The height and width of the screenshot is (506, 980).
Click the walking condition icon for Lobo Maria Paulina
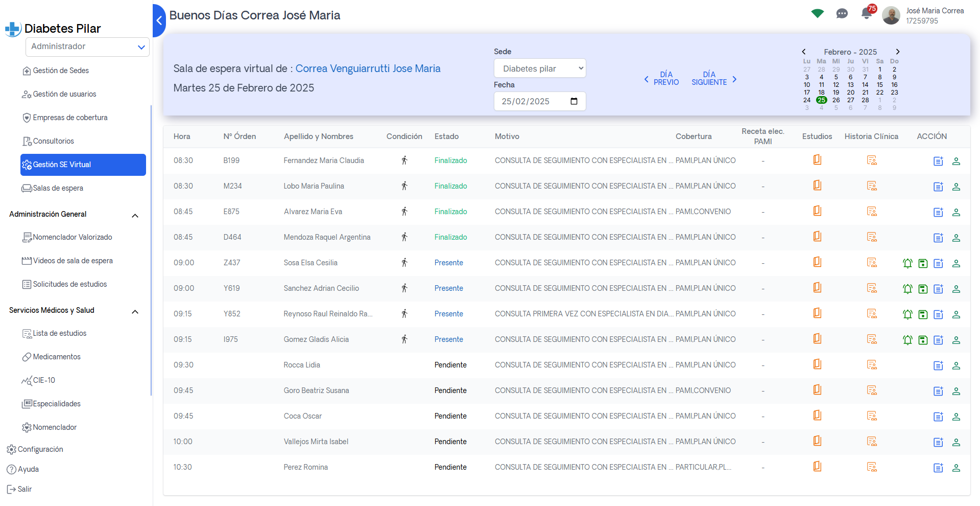pos(404,186)
